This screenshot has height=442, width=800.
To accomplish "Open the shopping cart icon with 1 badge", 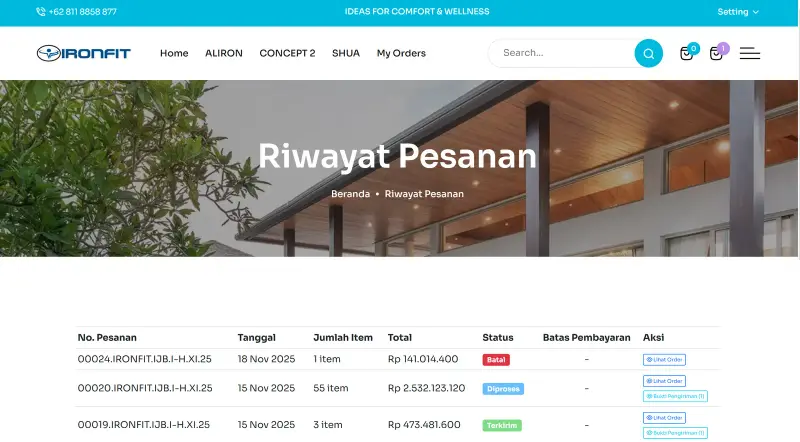I will click(x=716, y=53).
